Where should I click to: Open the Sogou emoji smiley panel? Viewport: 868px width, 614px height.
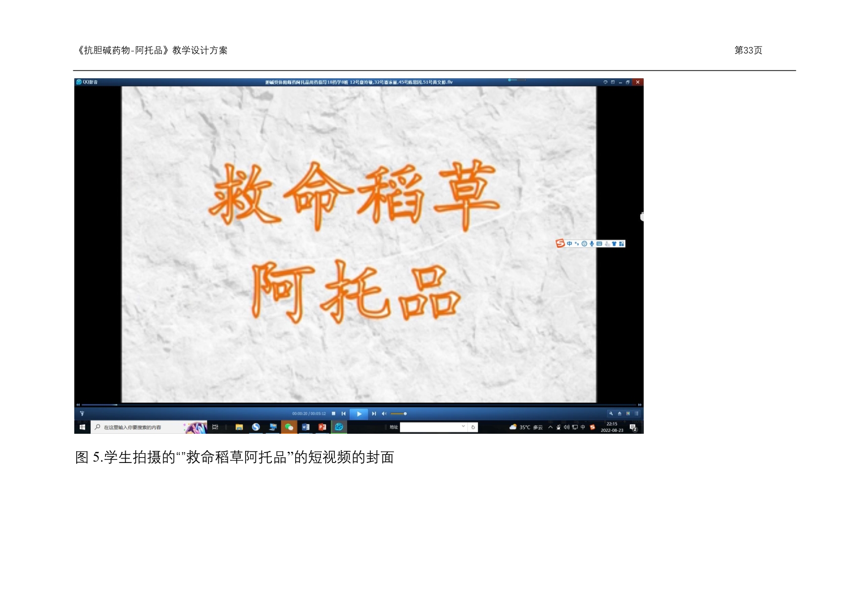[584, 244]
